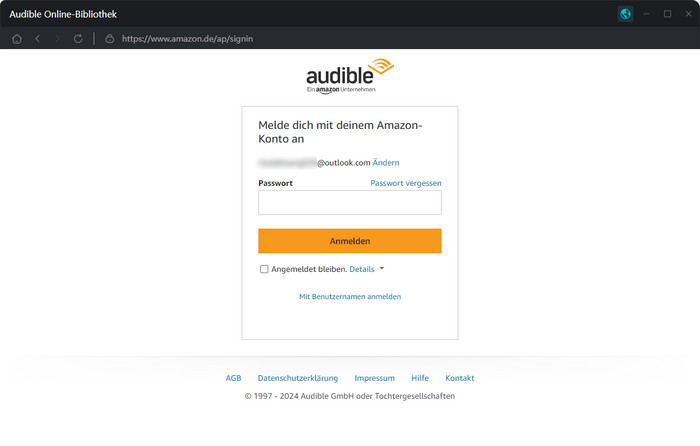
Task: Open the AGB footer link
Action: (x=233, y=378)
